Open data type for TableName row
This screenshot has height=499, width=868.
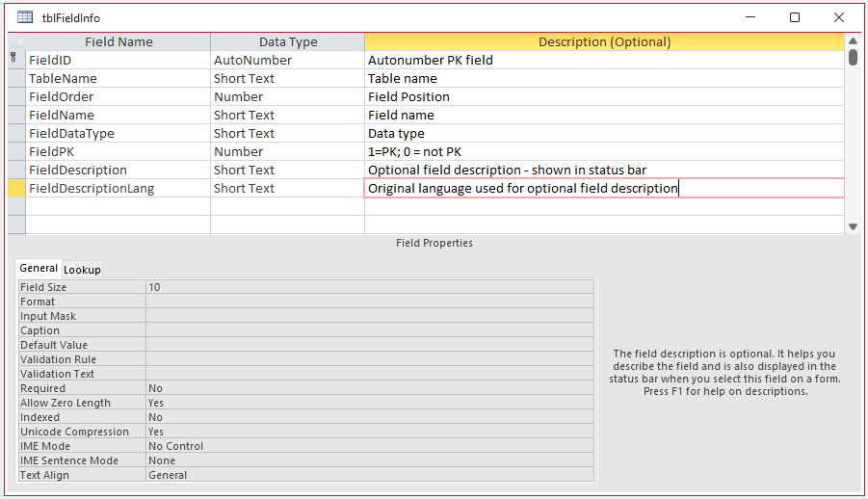(x=288, y=78)
